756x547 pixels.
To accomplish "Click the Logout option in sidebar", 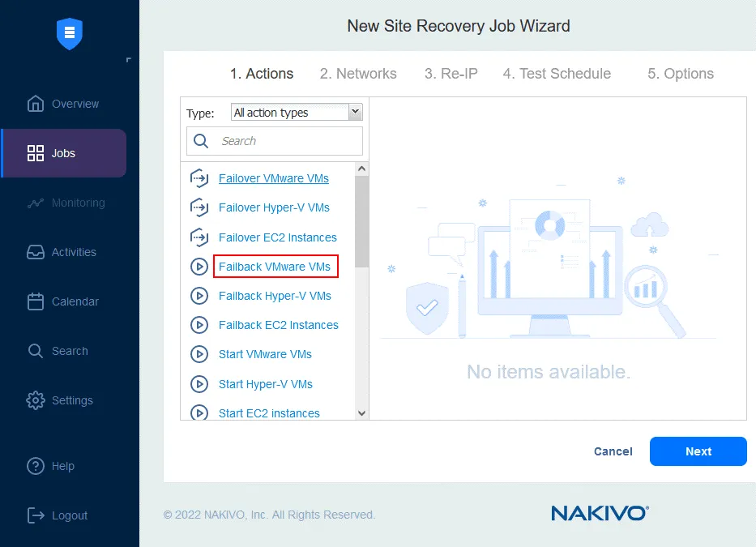I will pyautogui.click(x=69, y=515).
